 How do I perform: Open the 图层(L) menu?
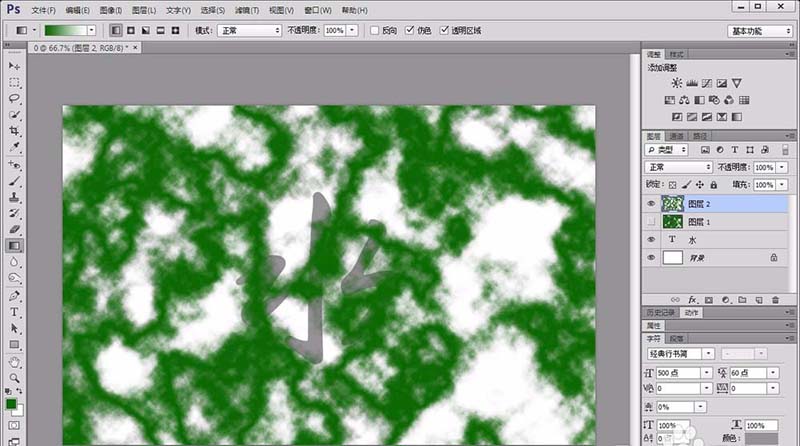[x=144, y=10]
